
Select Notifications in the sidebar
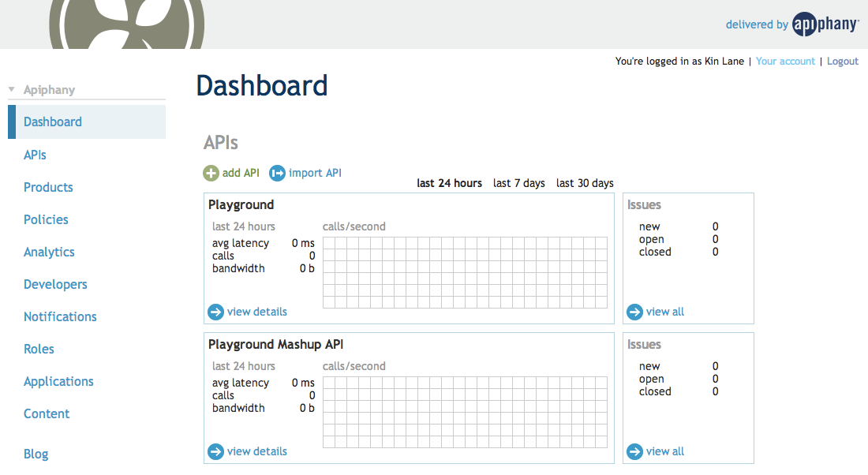(60, 316)
